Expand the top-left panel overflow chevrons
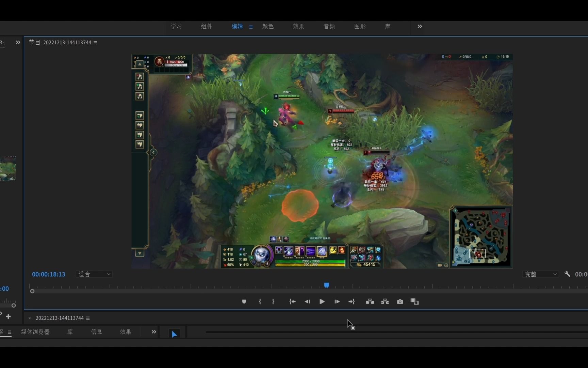 click(x=18, y=42)
